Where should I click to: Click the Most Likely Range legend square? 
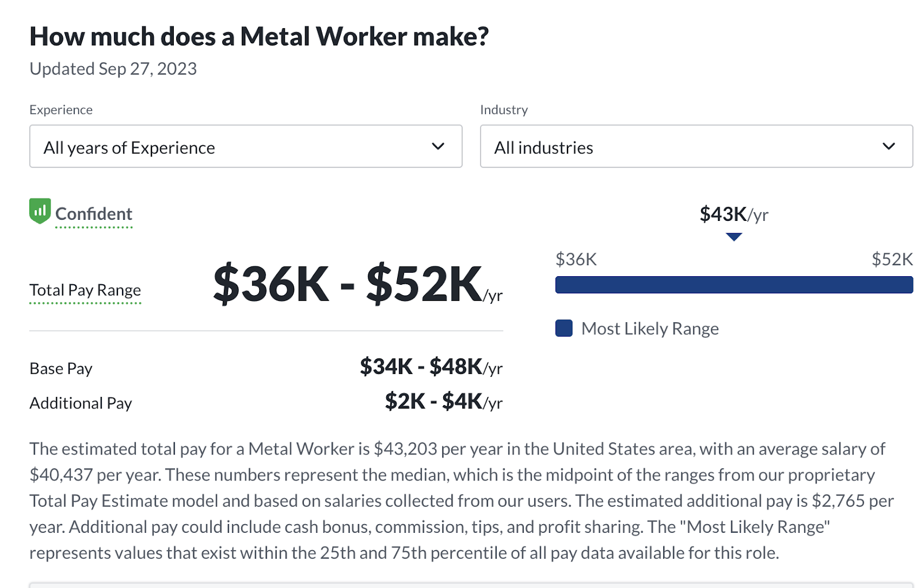pos(564,329)
